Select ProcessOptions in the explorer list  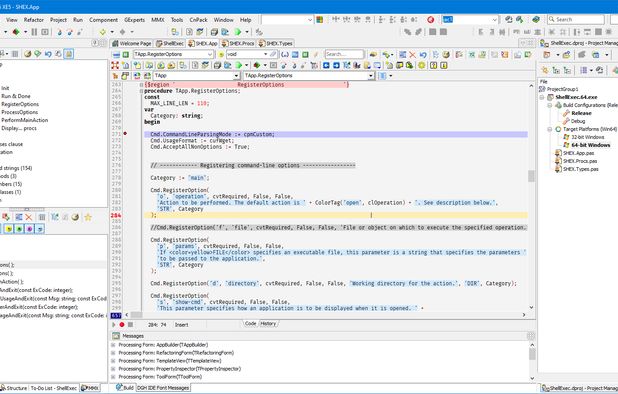click(20, 112)
